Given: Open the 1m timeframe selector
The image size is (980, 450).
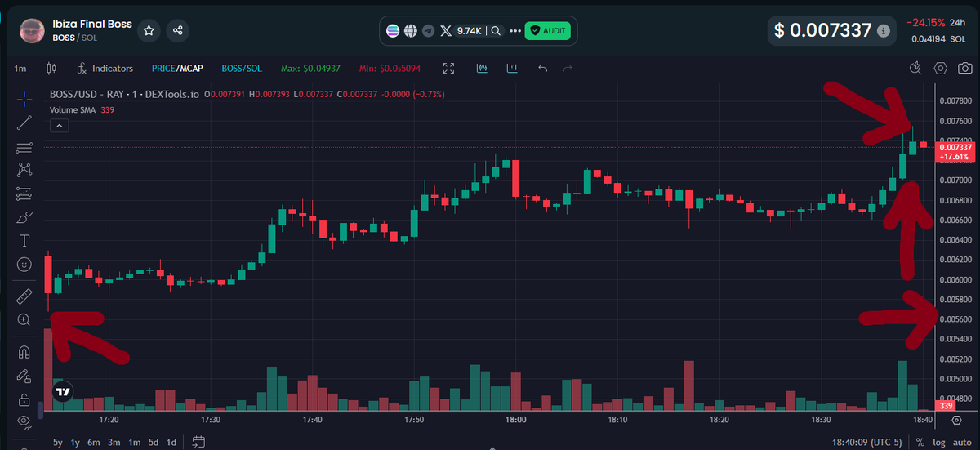Looking at the screenshot, I should pos(20,69).
